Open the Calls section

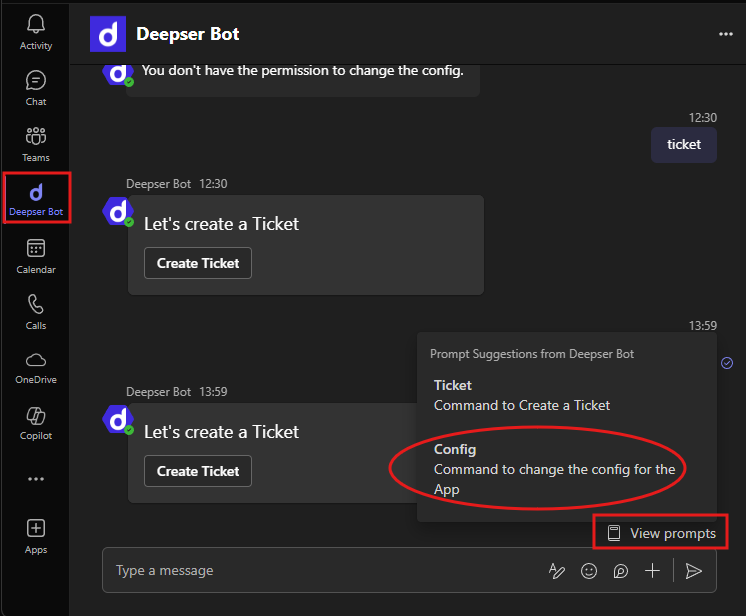coord(36,312)
